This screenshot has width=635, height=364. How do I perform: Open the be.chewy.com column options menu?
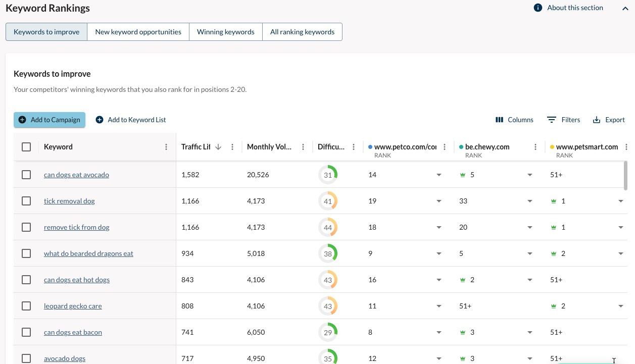pos(535,147)
